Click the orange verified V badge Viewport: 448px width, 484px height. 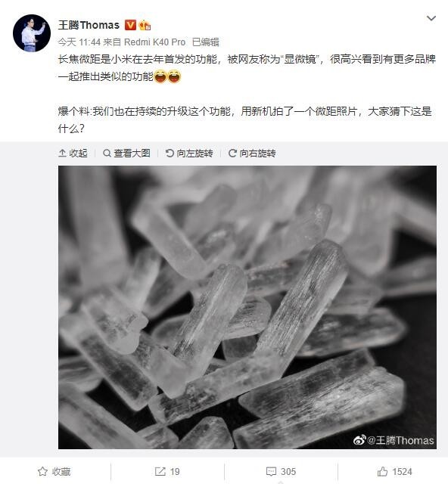[130, 25]
